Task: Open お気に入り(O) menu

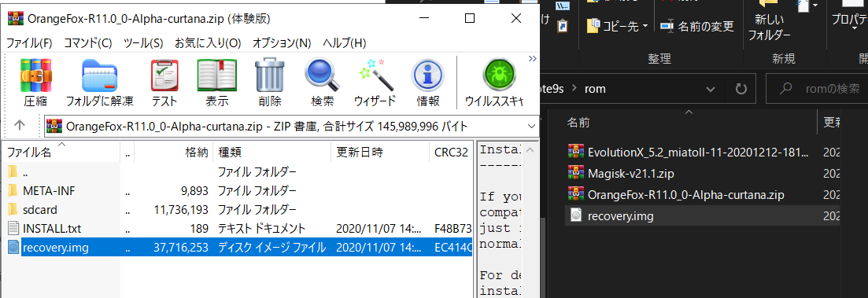Action: pos(208,42)
